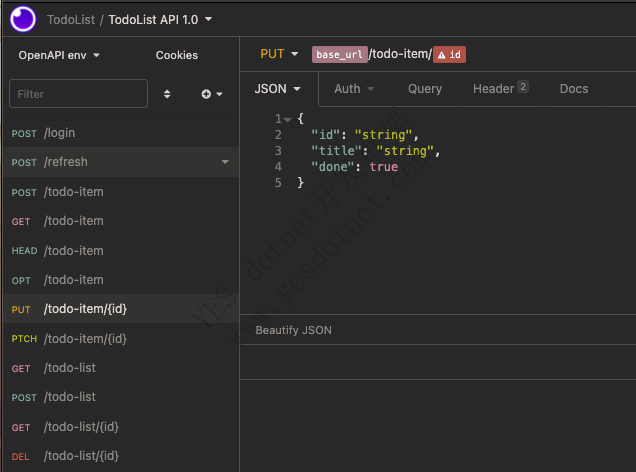Select the POST /login request

(x=121, y=133)
